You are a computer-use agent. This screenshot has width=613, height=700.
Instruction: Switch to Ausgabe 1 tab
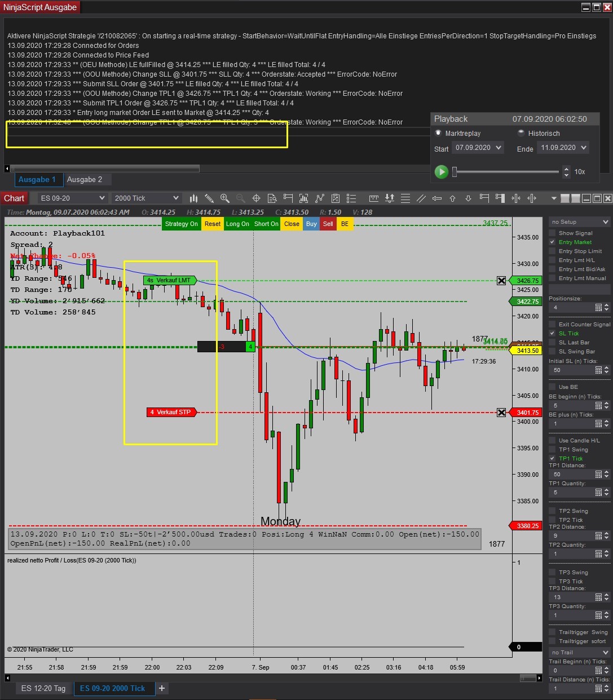click(37, 179)
